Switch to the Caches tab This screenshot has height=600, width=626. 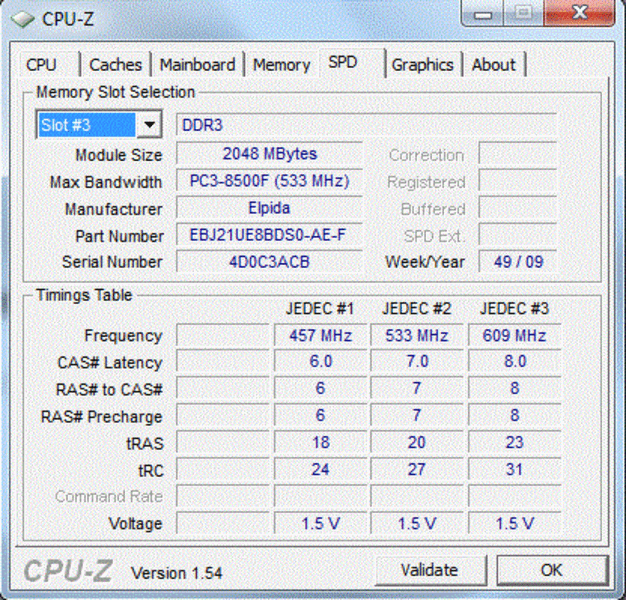tap(115, 65)
